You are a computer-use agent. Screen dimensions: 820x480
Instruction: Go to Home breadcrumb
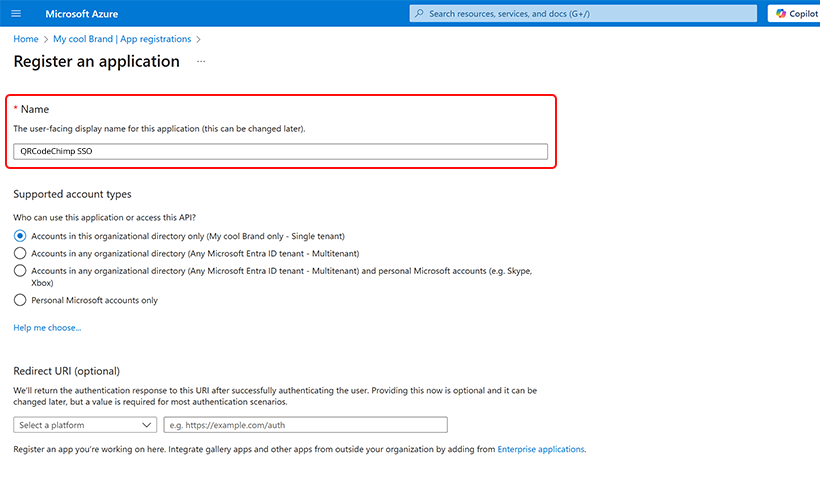click(x=26, y=39)
